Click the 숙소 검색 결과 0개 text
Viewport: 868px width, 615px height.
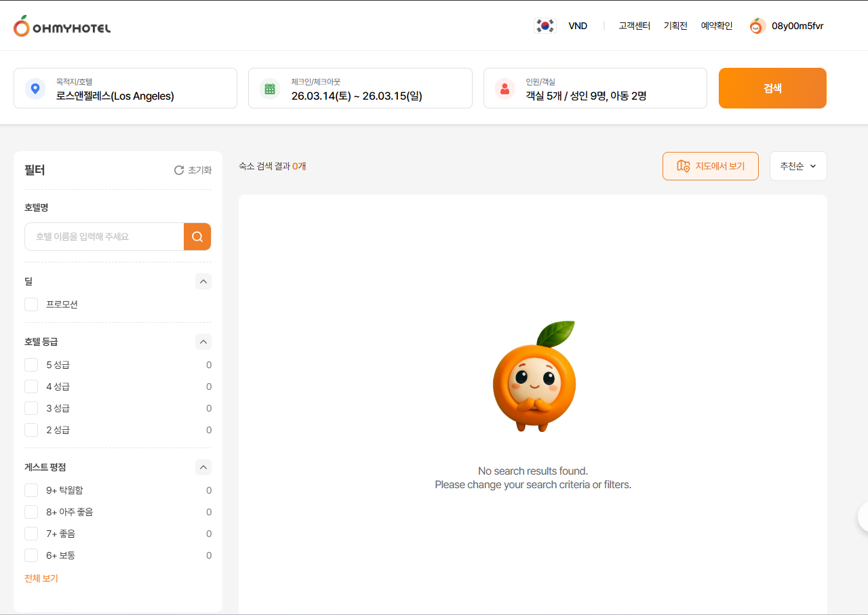[273, 166]
